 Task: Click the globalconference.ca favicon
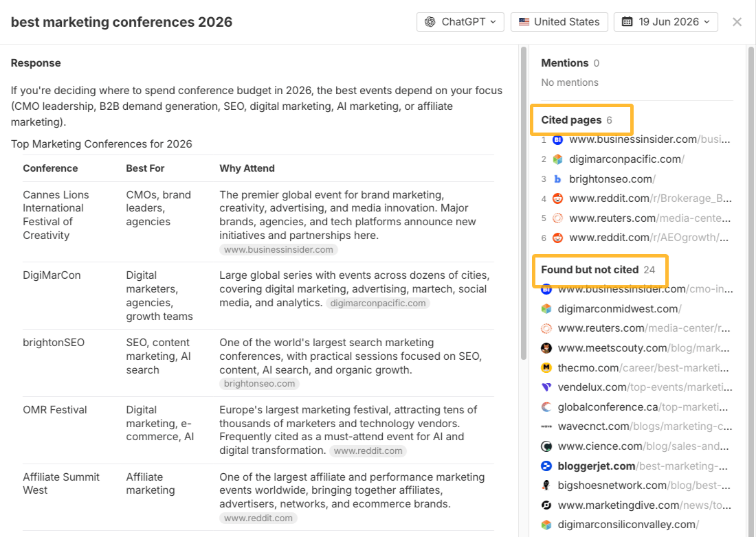click(x=546, y=407)
